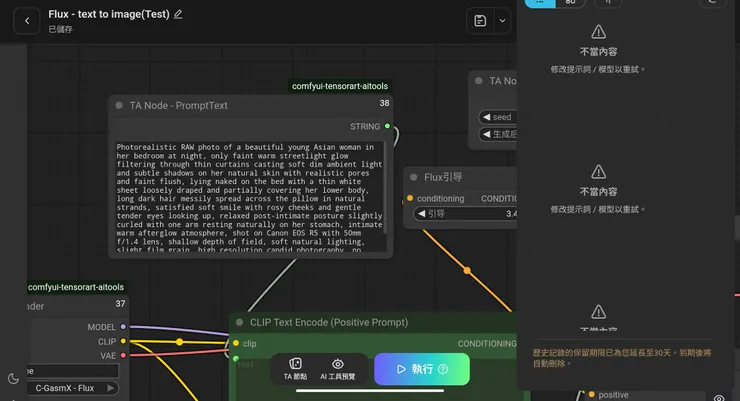Click the history retention 30天 notice
The image size is (740, 401).
[x=622, y=358]
